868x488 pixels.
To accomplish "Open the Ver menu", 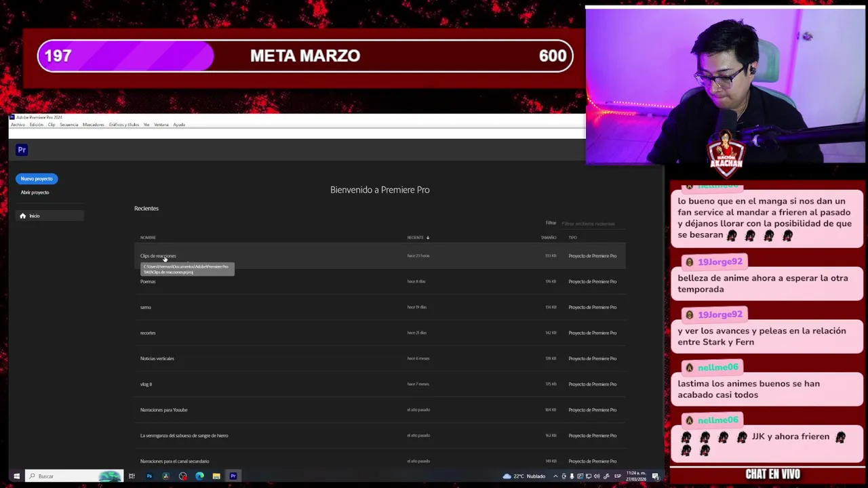I will click(146, 125).
